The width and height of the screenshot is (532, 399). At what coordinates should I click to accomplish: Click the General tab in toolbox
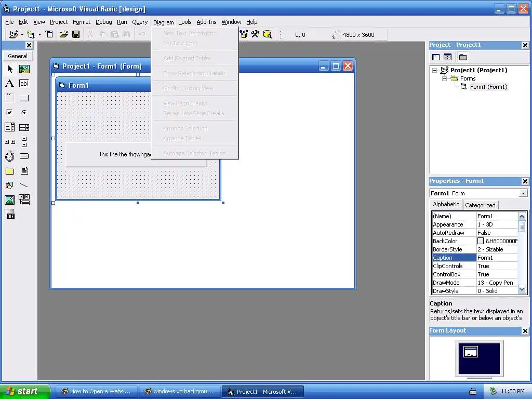pyautogui.click(x=18, y=56)
